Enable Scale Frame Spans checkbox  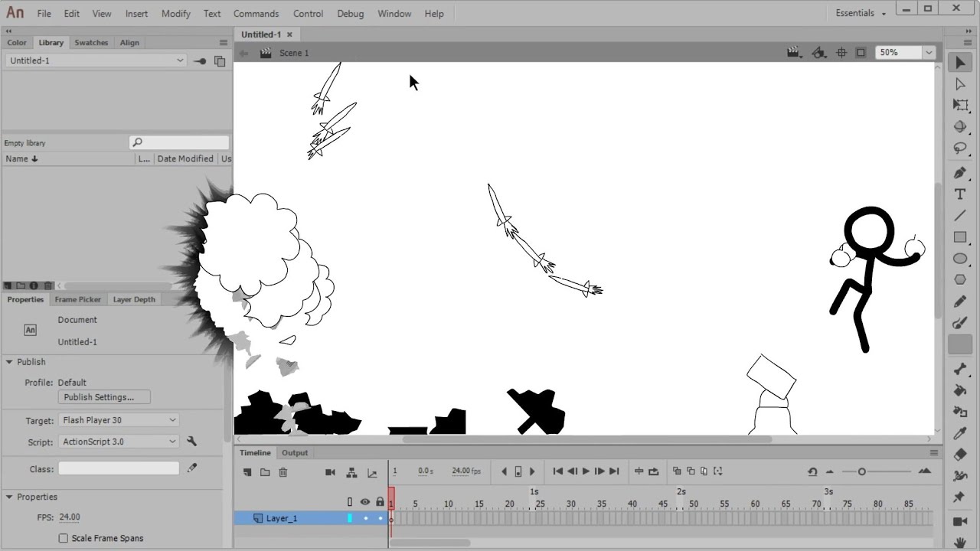pos(64,538)
